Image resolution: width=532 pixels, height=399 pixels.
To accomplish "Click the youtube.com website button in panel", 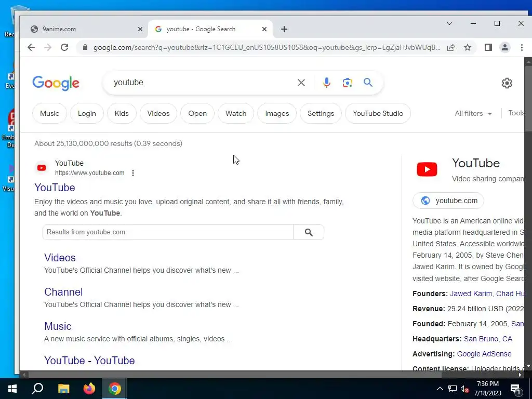I will click(448, 201).
